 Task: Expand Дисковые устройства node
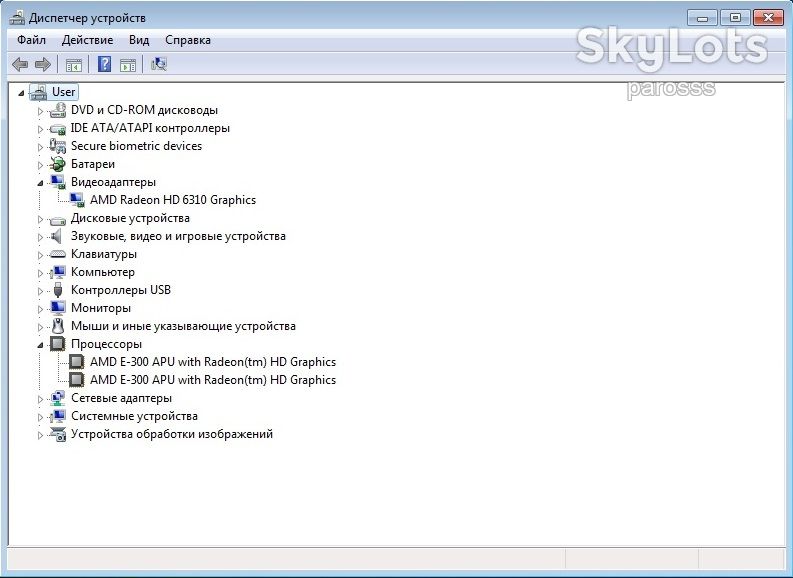(40, 219)
